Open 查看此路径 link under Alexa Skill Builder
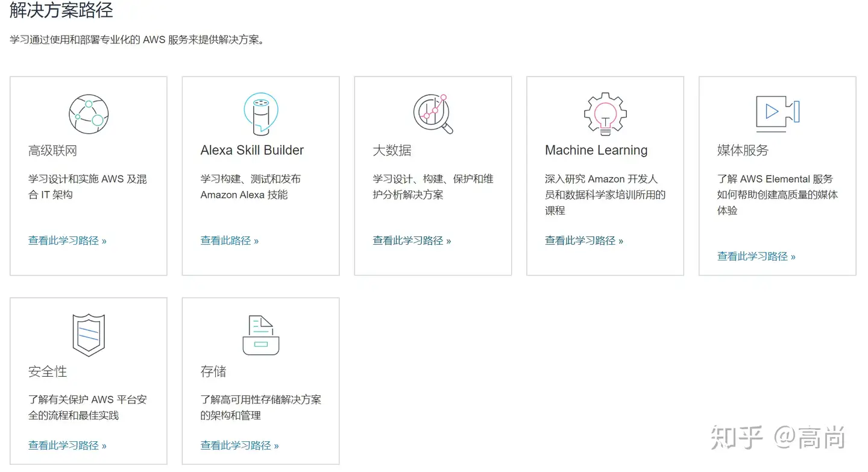This screenshot has width=868, height=472. [x=230, y=241]
